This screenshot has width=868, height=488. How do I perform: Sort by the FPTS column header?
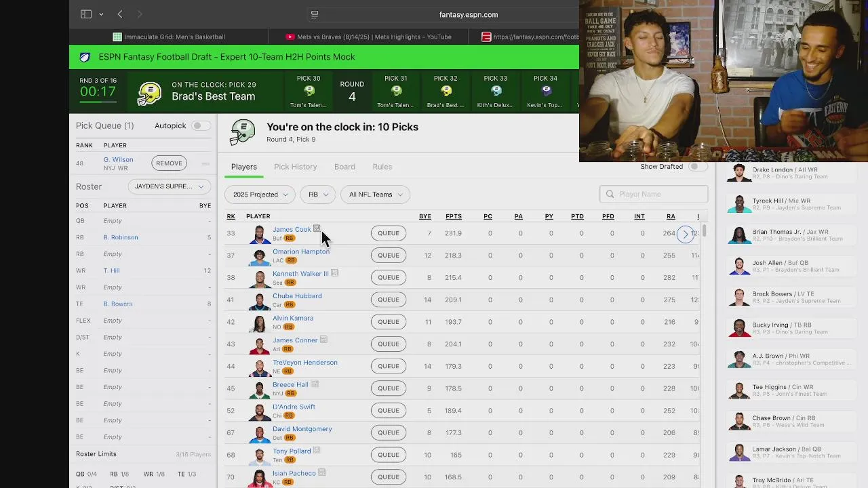(454, 216)
